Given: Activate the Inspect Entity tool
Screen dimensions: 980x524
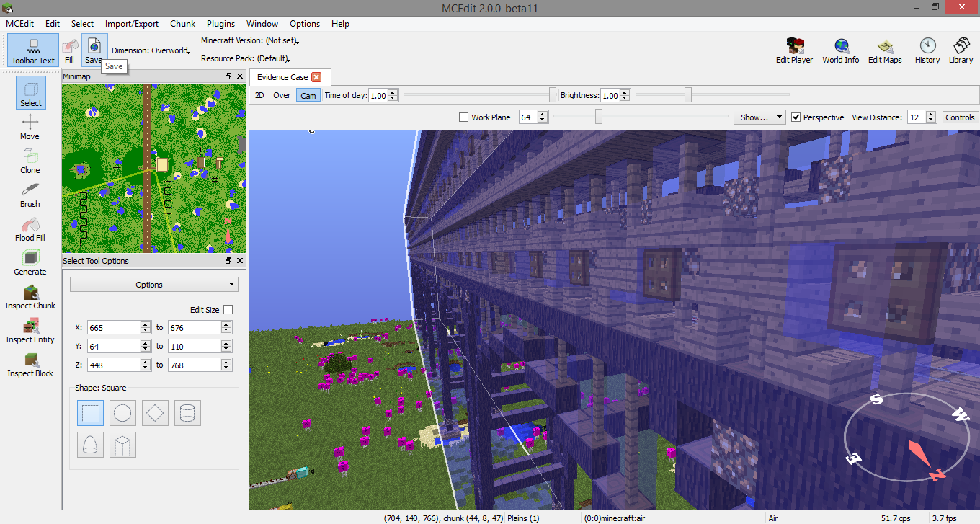Looking at the screenshot, I should click(30, 330).
